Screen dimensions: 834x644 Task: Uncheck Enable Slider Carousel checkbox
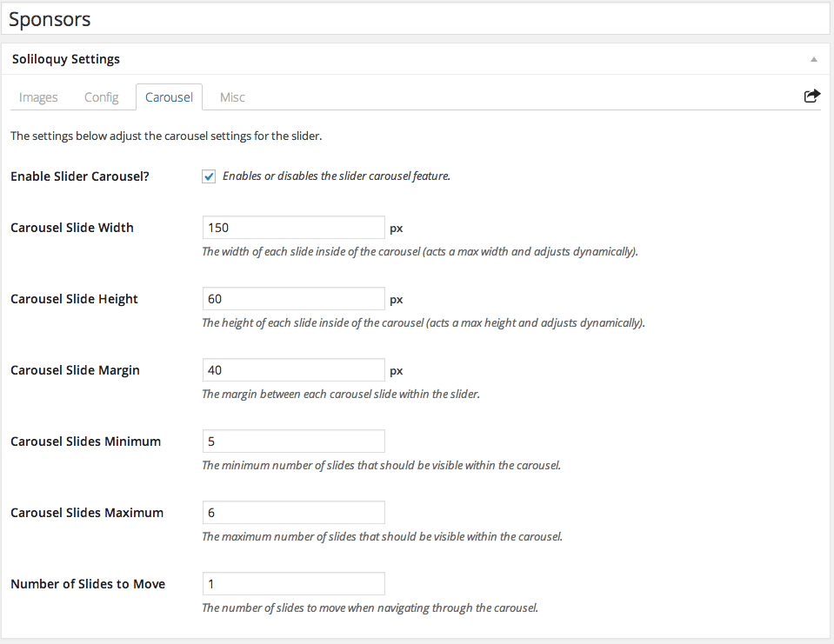(x=209, y=176)
